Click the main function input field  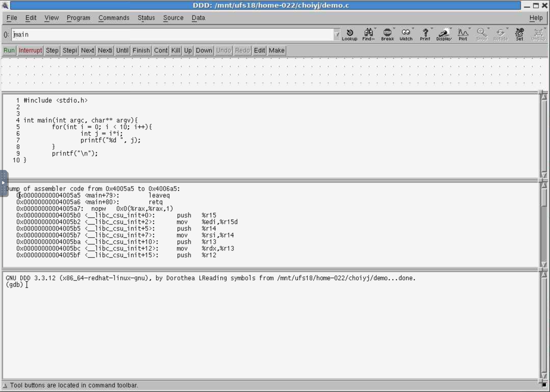173,34
